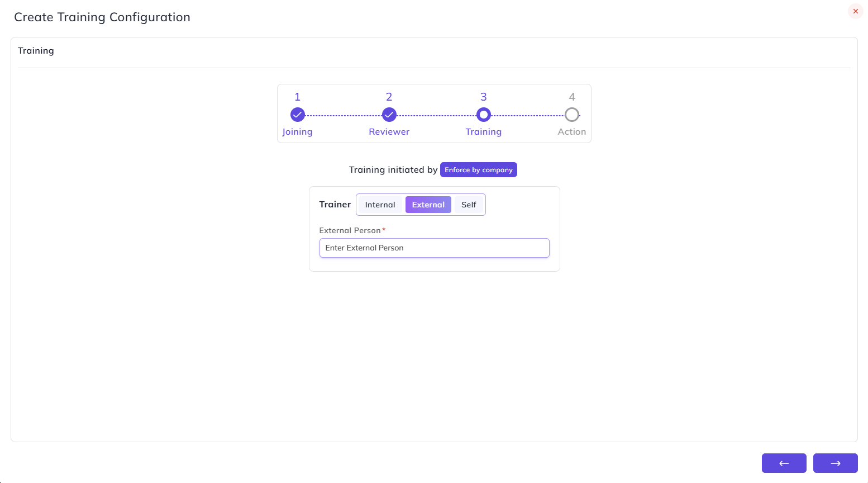Close the Create Training Configuration dialog
Image resolution: width=868 pixels, height=483 pixels.
pos(855,11)
